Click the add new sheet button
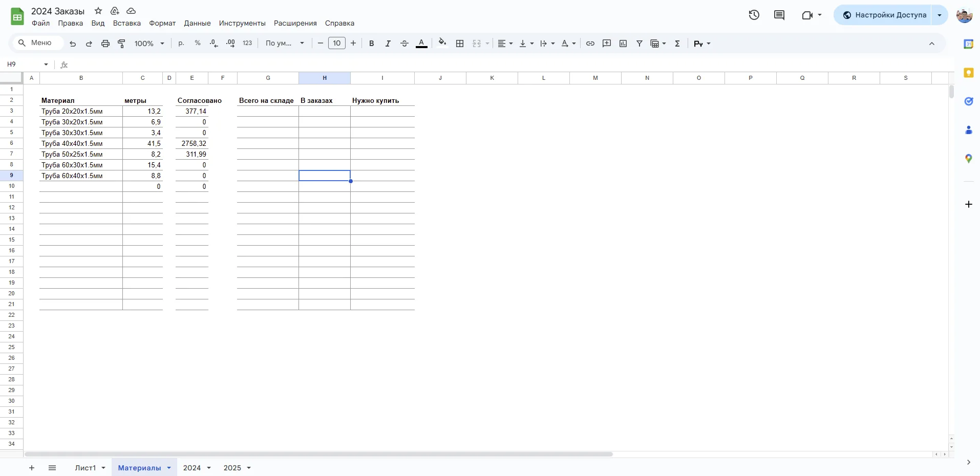 point(32,468)
